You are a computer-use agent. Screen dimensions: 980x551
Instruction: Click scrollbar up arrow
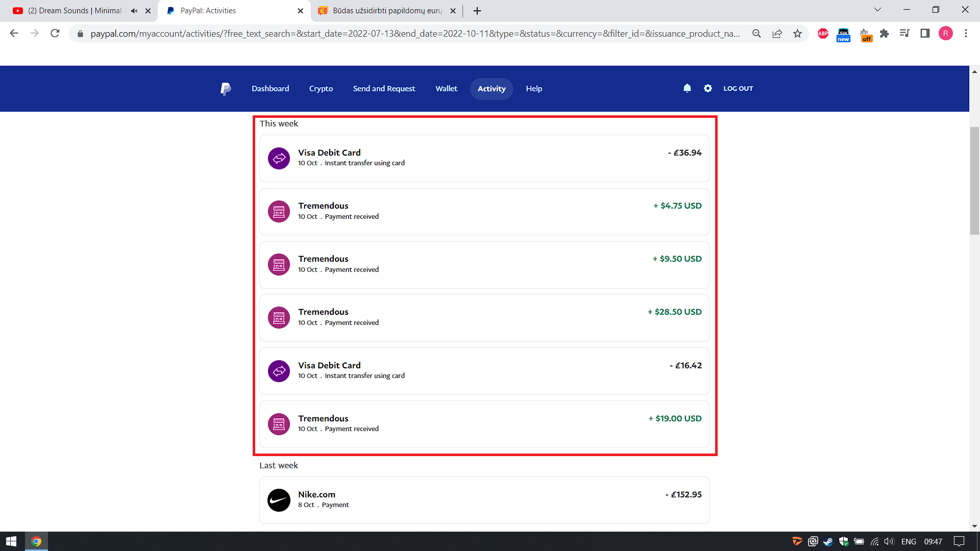974,71
